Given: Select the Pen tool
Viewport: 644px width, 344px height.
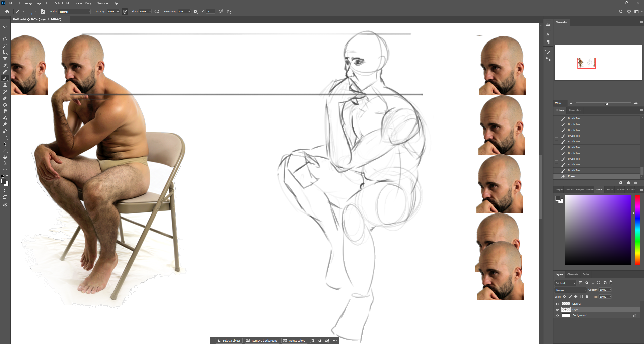Looking at the screenshot, I should click(5, 131).
